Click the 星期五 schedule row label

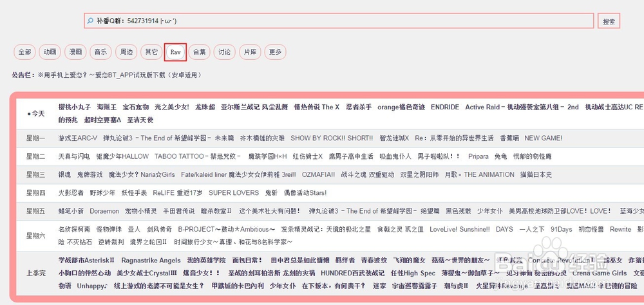pyautogui.click(x=35, y=211)
